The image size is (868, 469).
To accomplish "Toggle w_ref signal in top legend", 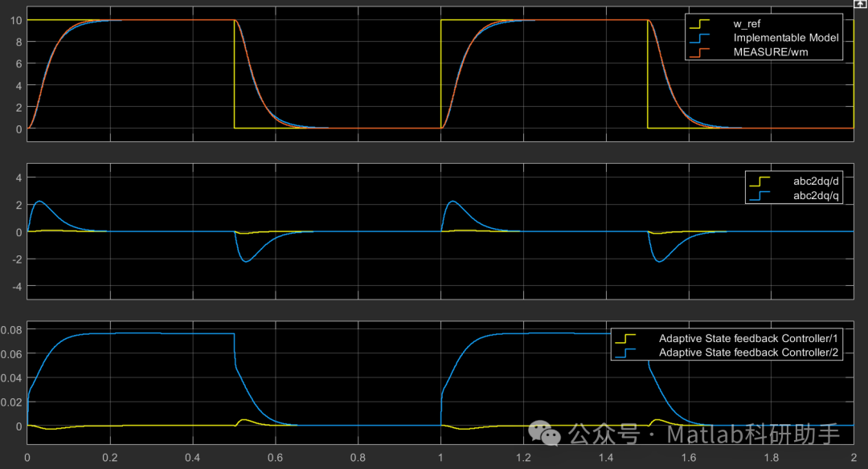I will coord(747,24).
